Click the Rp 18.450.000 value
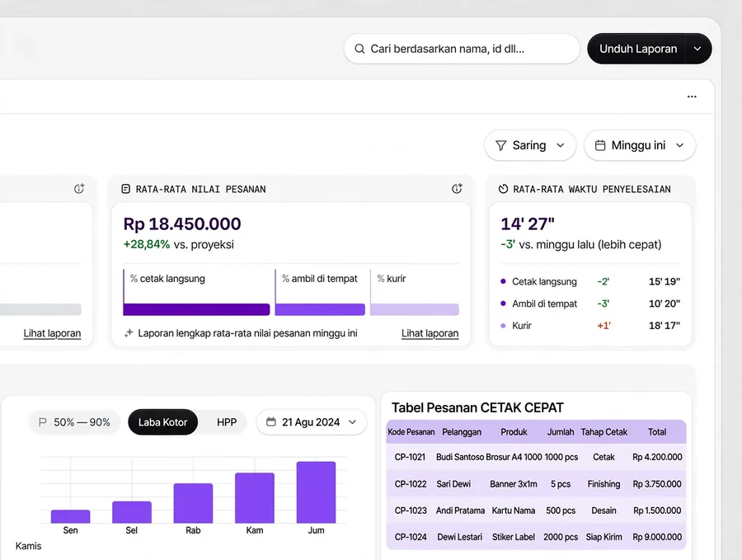The image size is (742, 560). coord(182,224)
